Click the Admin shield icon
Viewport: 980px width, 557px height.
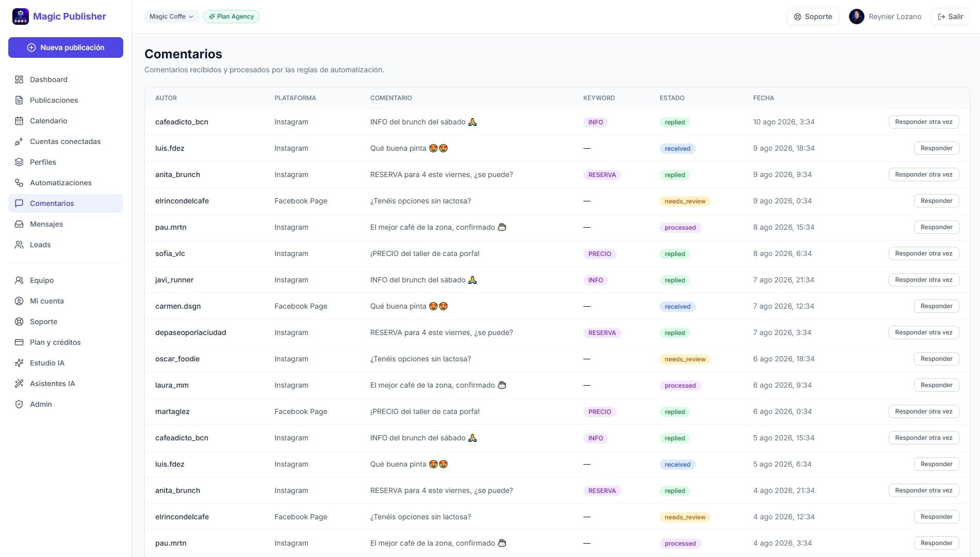pos(19,404)
